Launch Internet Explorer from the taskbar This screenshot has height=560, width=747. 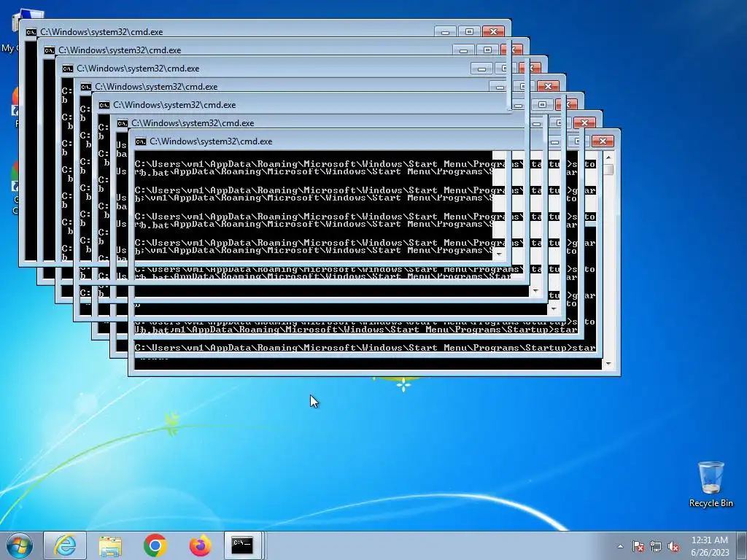click(65, 545)
